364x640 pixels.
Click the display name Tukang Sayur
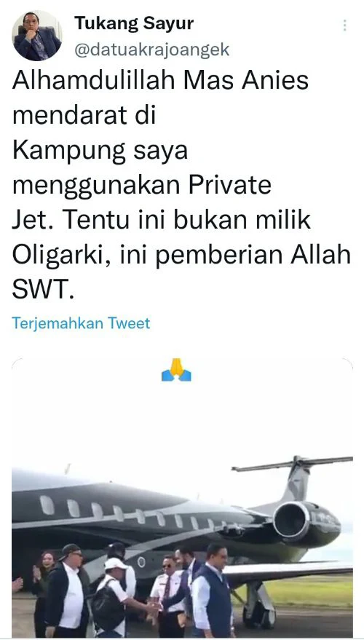(134, 24)
